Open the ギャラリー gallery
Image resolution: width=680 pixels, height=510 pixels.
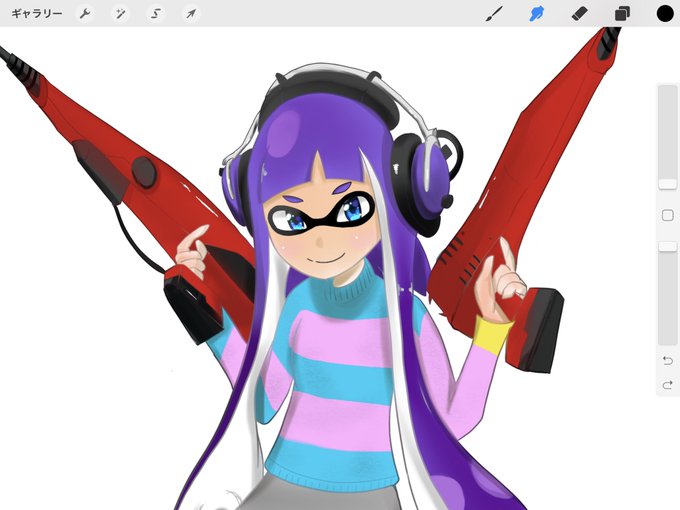click(37, 13)
